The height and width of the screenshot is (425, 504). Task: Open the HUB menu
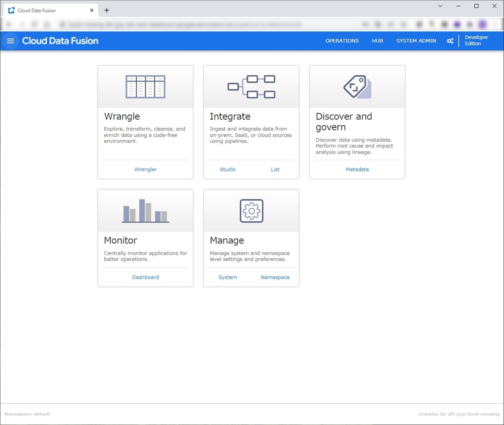click(x=377, y=41)
